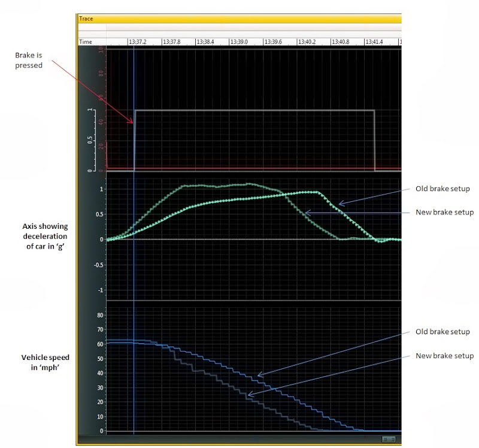Image resolution: width=479 pixels, height=448 pixels.
Task: Select the Time column header
Action: [x=86, y=42]
